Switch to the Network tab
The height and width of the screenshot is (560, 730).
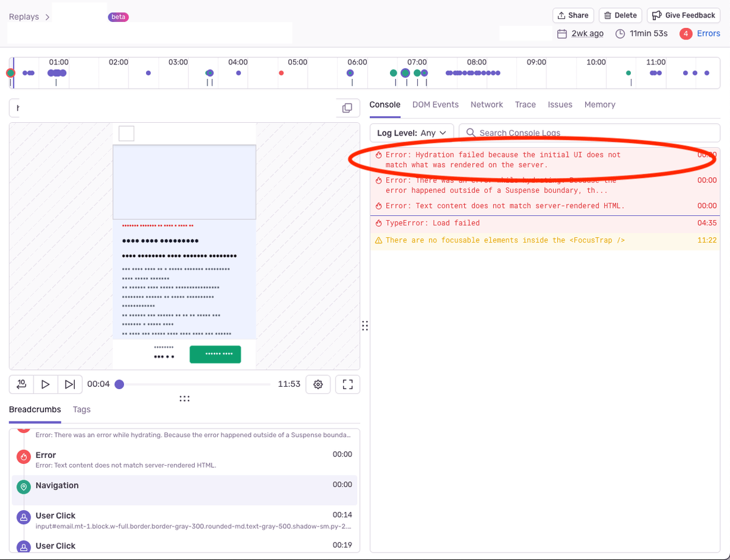click(486, 105)
